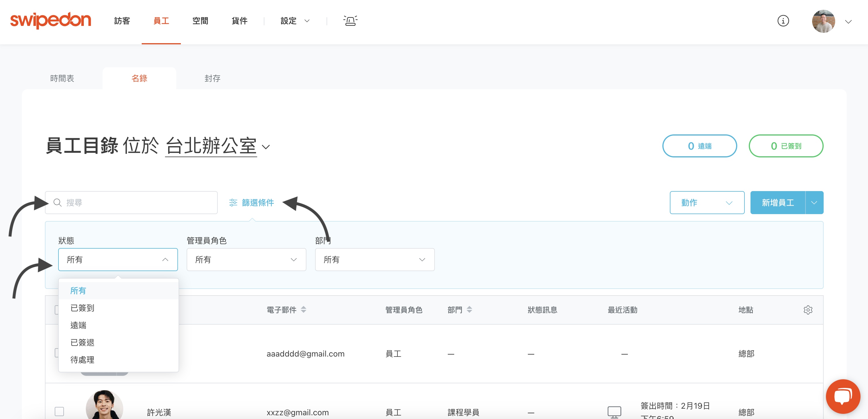Open the info help icon
Screen dimensions: 868x419
pos(783,21)
